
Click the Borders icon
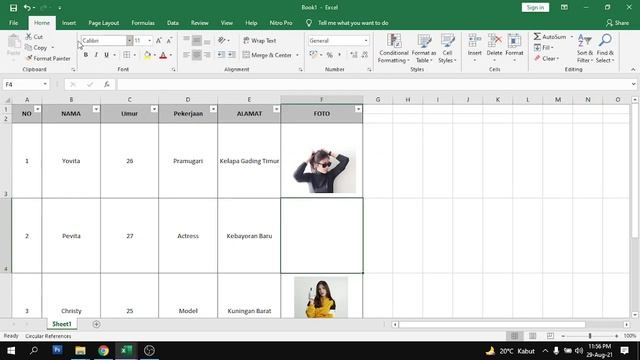point(127,55)
